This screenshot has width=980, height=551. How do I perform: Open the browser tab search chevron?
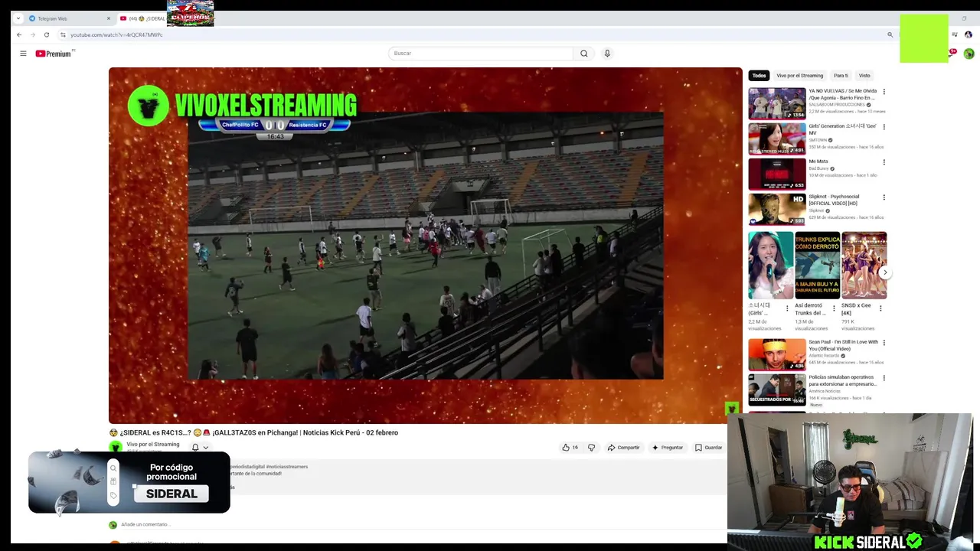18,18
